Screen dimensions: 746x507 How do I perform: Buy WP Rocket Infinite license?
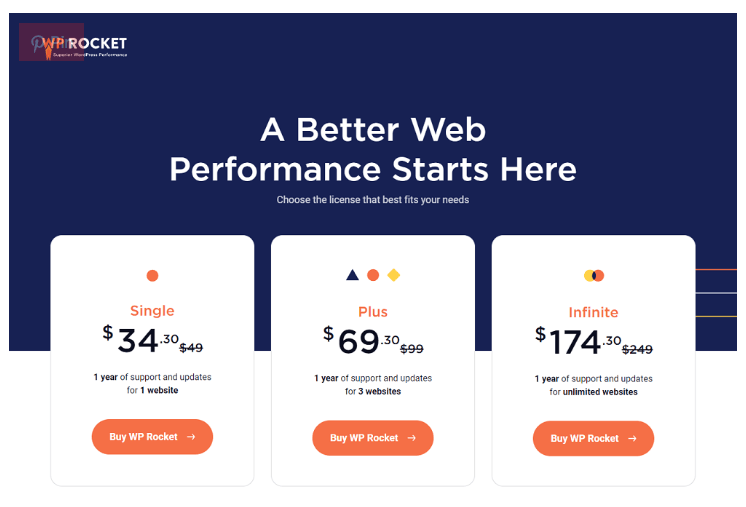coord(593,439)
